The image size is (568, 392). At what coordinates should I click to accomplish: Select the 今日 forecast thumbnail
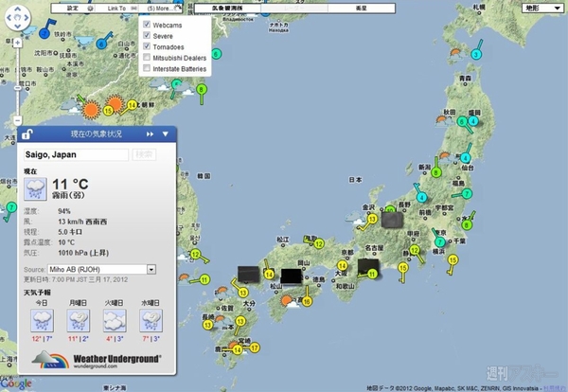(x=42, y=321)
